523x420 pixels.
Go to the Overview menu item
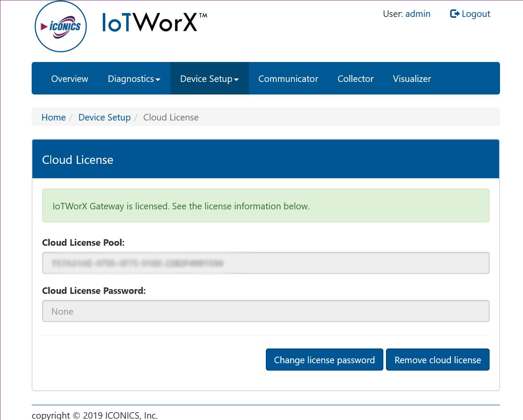[x=69, y=78]
